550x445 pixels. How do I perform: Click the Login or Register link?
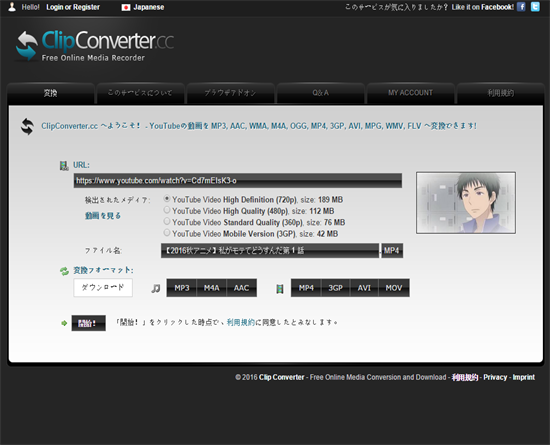[x=73, y=7]
